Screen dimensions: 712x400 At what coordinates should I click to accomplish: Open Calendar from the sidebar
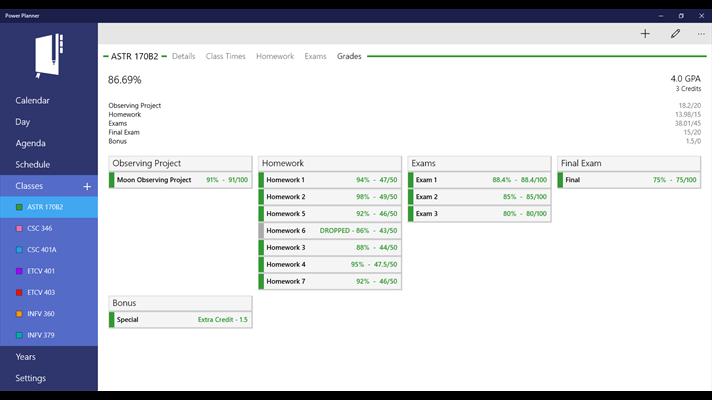(x=32, y=101)
